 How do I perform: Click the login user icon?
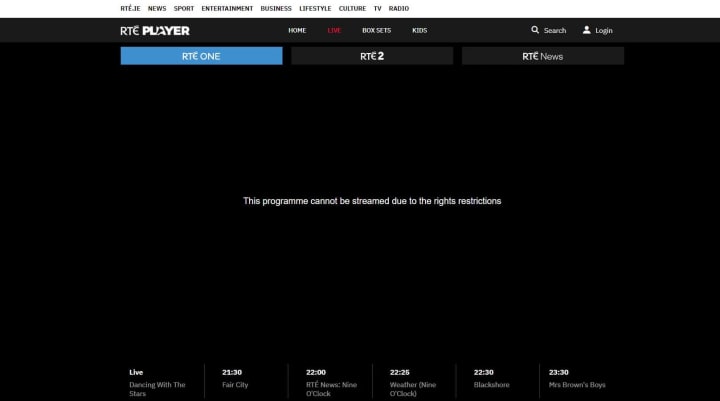pos(586,30)
